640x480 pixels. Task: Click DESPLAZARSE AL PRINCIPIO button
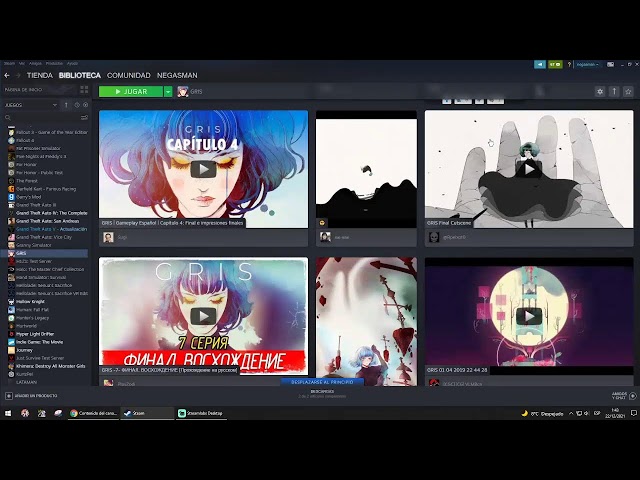point(322,382)
